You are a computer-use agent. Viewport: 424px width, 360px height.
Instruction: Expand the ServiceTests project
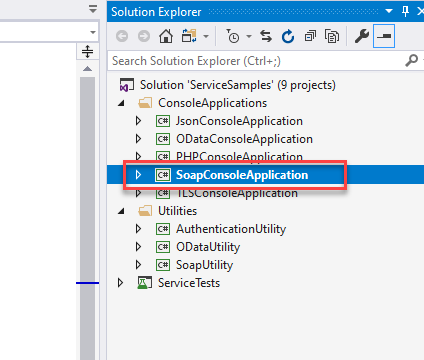pyautogui.click(x=120, y=283)
